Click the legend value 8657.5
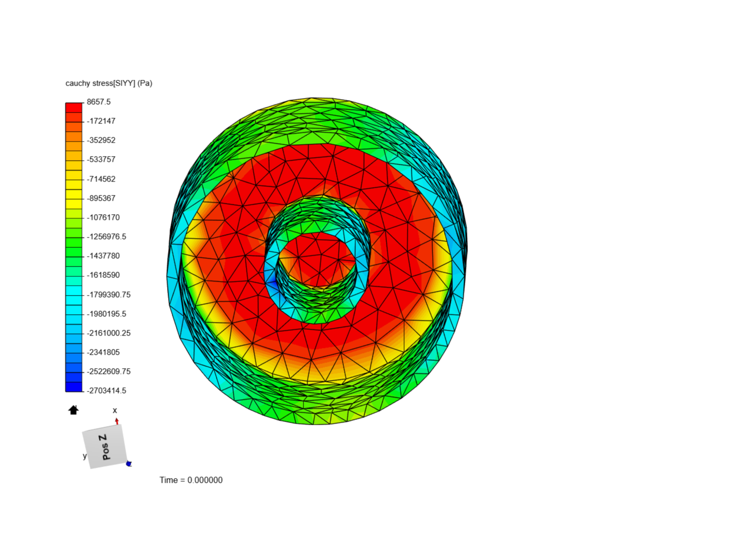 pyautogui.click(x=99, y=102)
